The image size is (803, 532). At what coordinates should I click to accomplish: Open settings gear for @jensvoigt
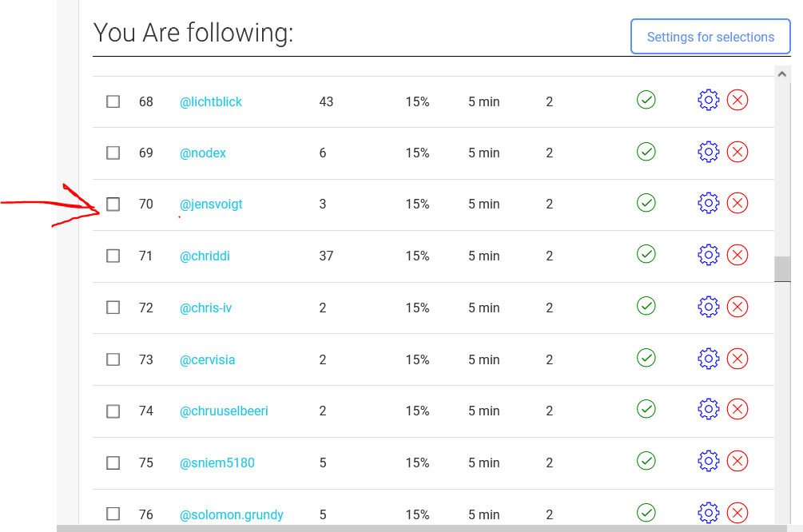point(708,204)
